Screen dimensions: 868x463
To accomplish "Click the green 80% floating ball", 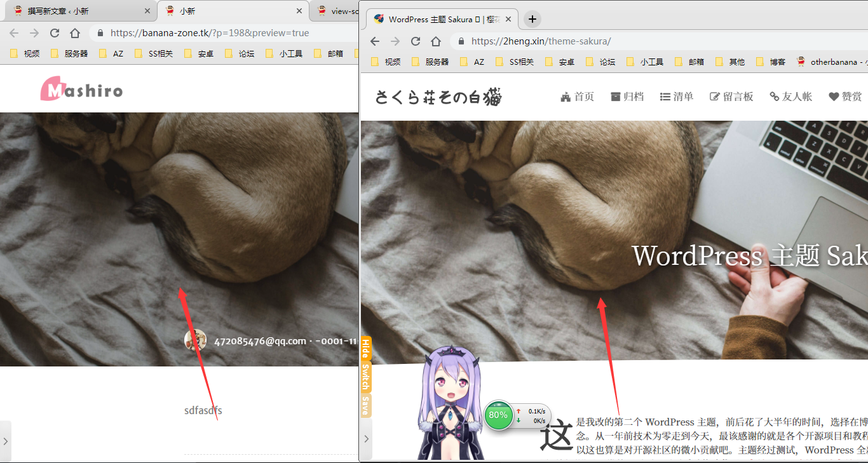I will click(x=499, y=415).
